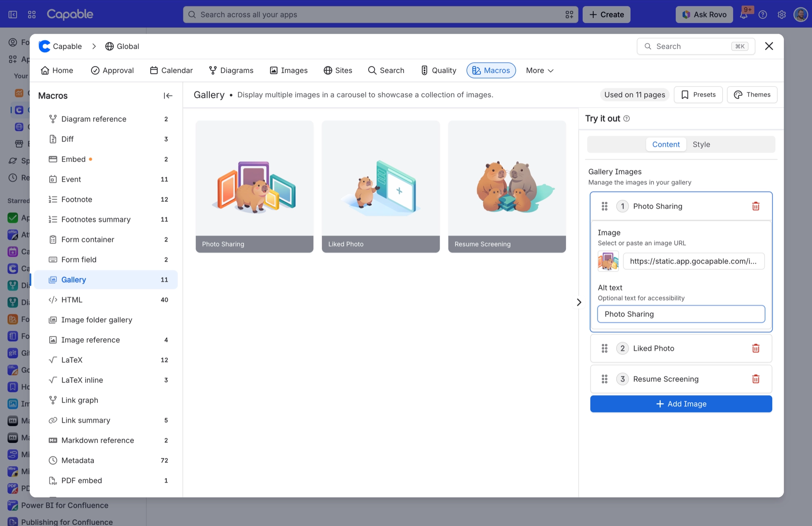The image size is (812, 526).
Task: Open Presets
Action: 698,95
